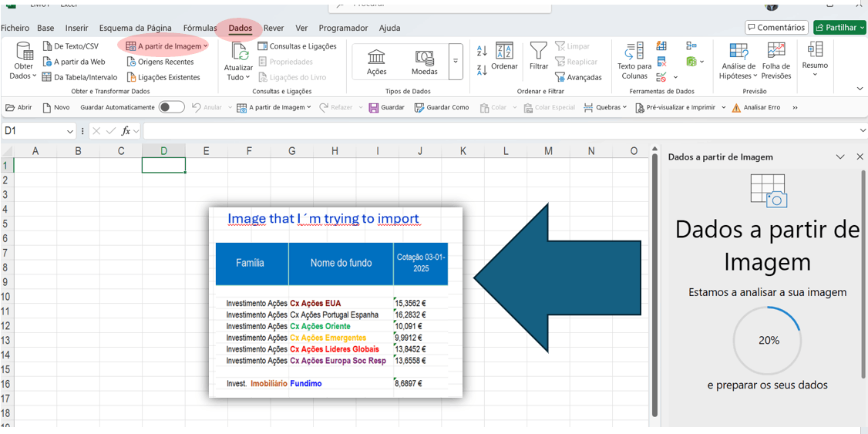This screenshot has width=868, height=434.
Task: Open Origens Recentes
Action: 160,62
